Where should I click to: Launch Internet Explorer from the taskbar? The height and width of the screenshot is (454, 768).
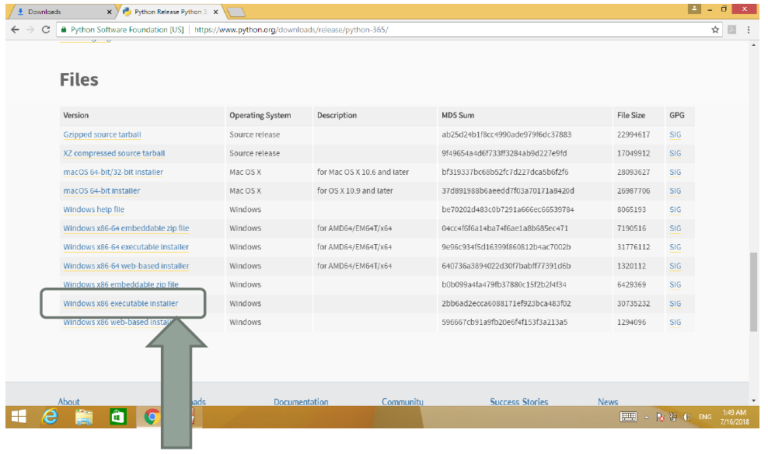pos(50,416)
